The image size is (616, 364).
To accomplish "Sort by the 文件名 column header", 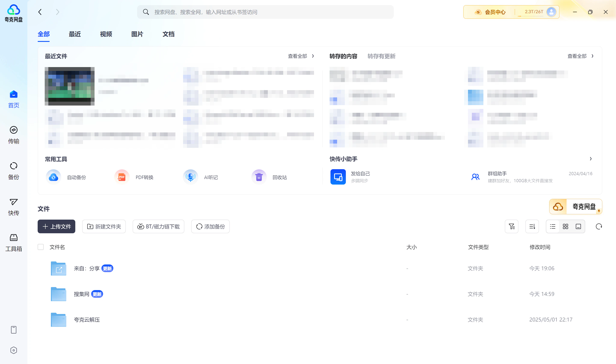I will (57, 247).
